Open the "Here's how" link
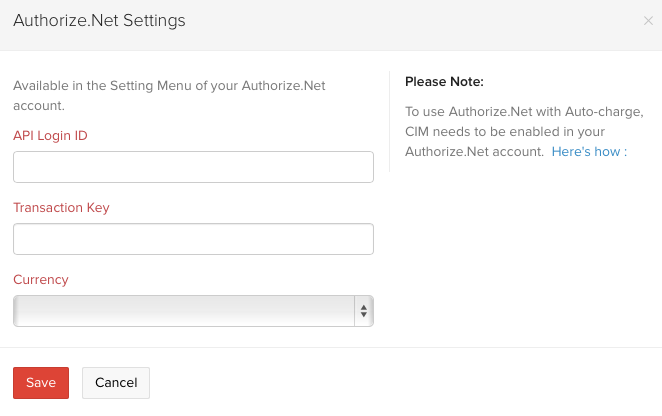This screenshot has height=416, width=662. (x=586, y=152)
